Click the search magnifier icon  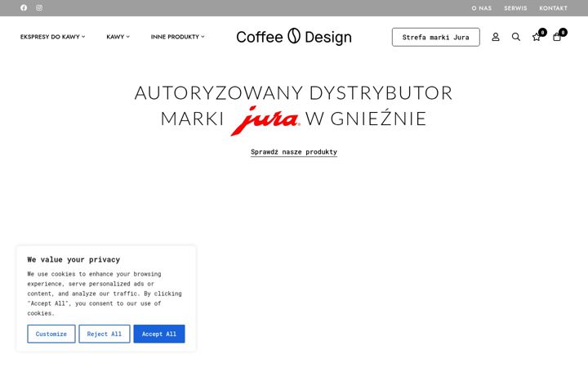pyautogui.click(x=516, y=37)
